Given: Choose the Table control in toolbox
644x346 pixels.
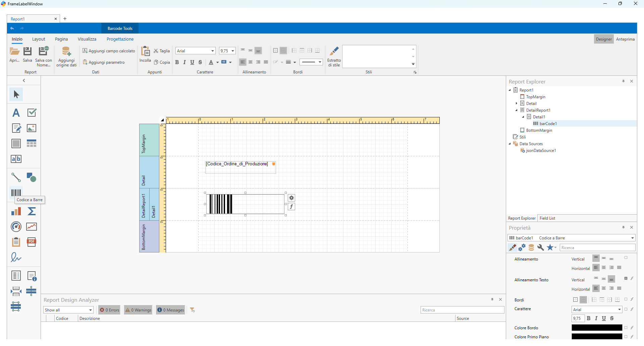Looking at the screenshot, I should [32, 143].
